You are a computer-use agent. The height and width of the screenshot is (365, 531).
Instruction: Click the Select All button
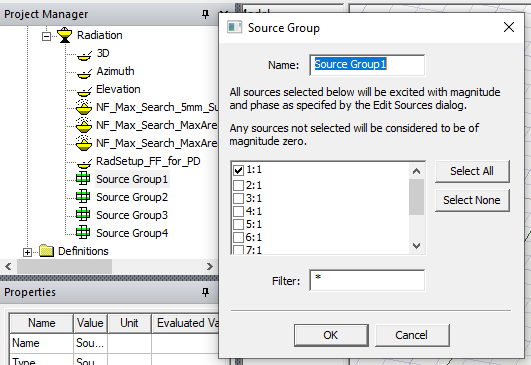pos(472,171)
